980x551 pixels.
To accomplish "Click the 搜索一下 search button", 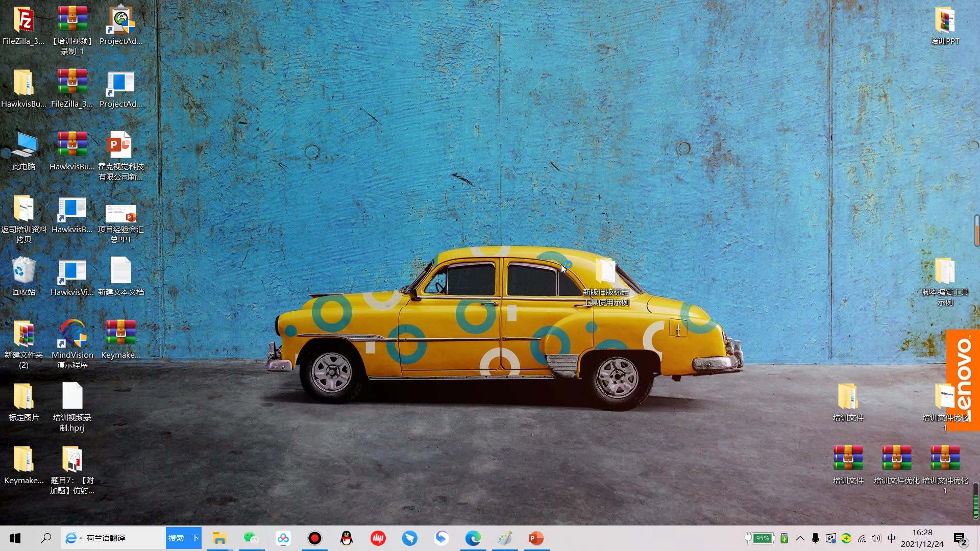I will point(184,538).
